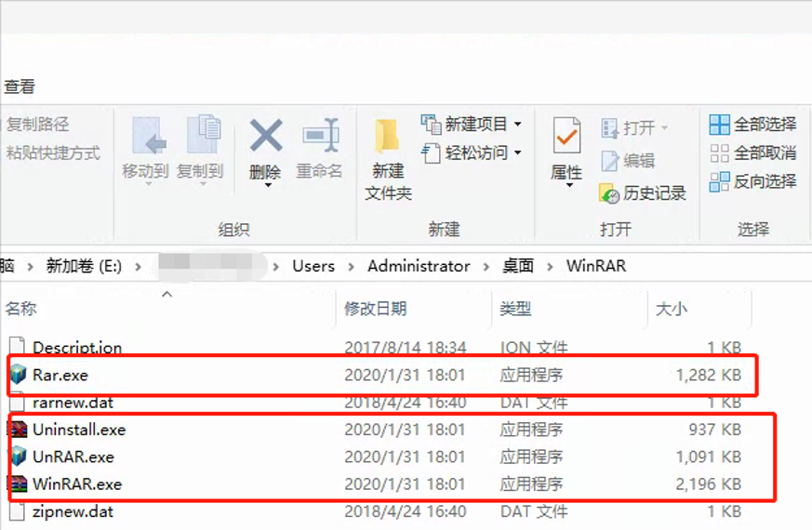Click Select All (全部选择) button
Image resolution: width=812 pixels, height=530 pixels.
753,125
